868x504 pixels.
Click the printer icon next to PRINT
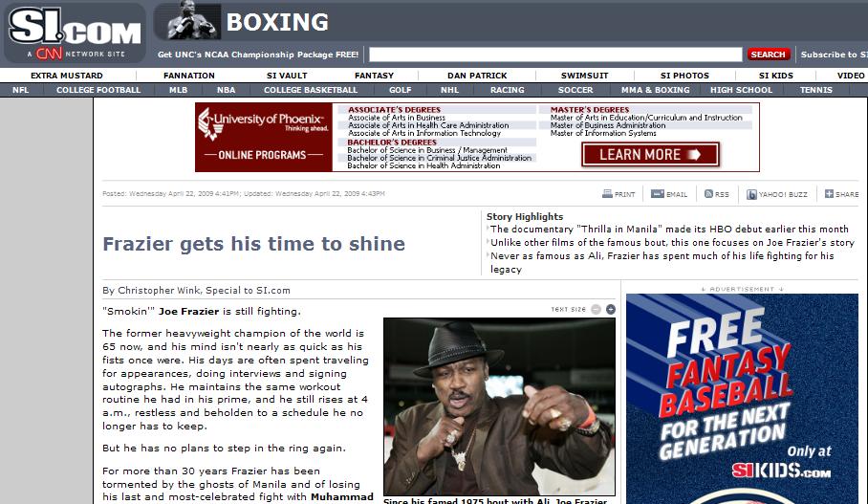pos(607,194)
